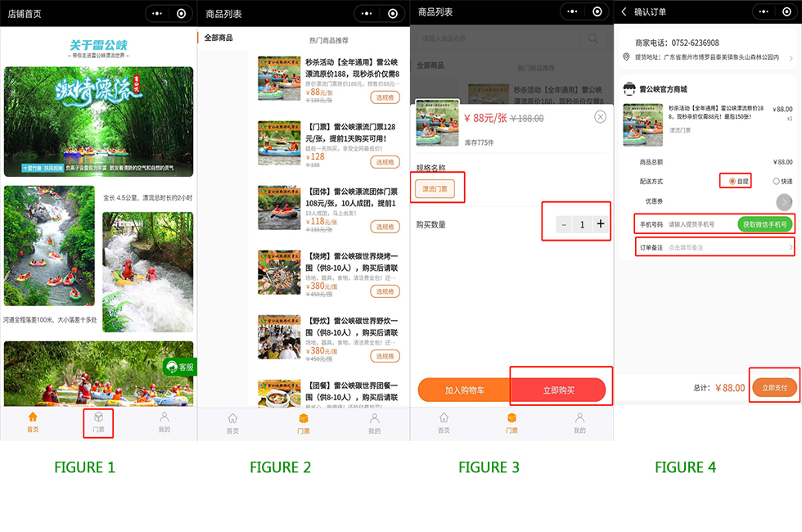The image size is (802, 532).
Task: Tap the 首页 home icon in Figure 2
Action: coord(232,418)
